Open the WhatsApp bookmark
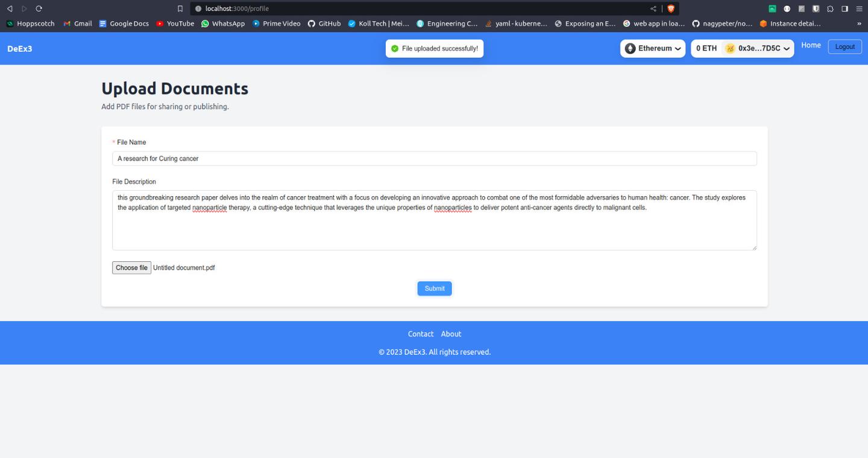 pos(223,24)
